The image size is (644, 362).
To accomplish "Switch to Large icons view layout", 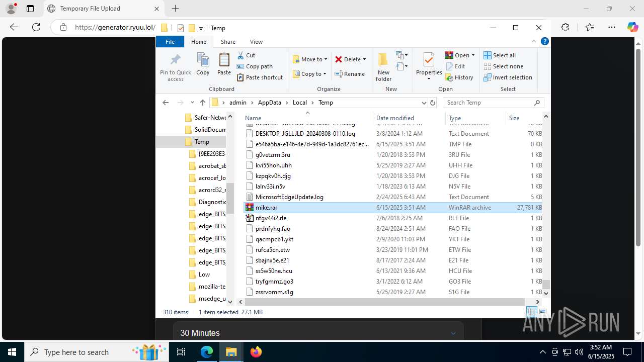I will click(x=543, y=312).
